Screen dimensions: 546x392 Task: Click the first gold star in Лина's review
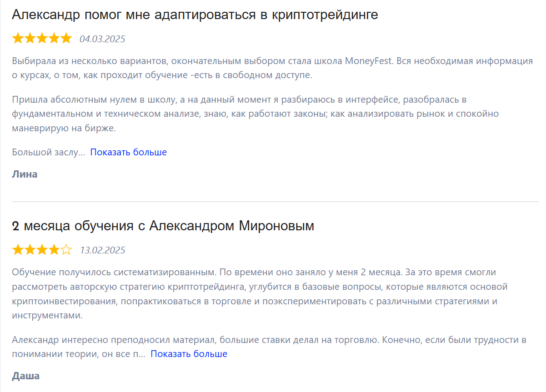click(18, 38)
